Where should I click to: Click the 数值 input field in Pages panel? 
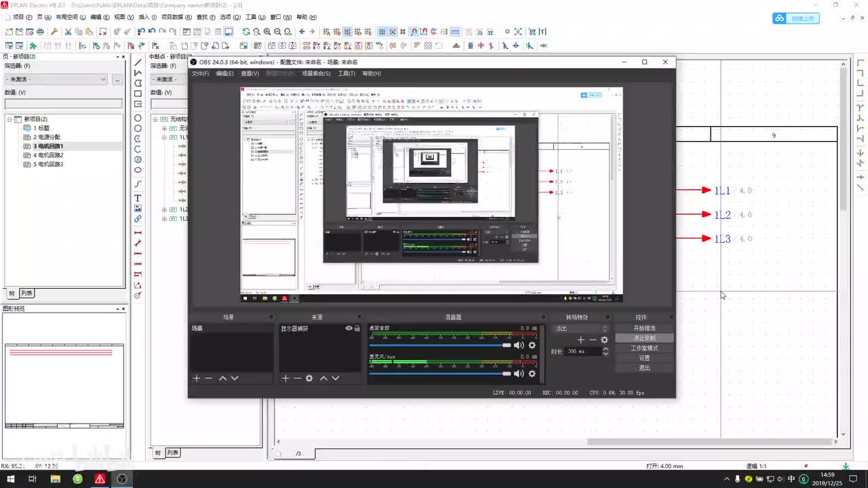64,104
